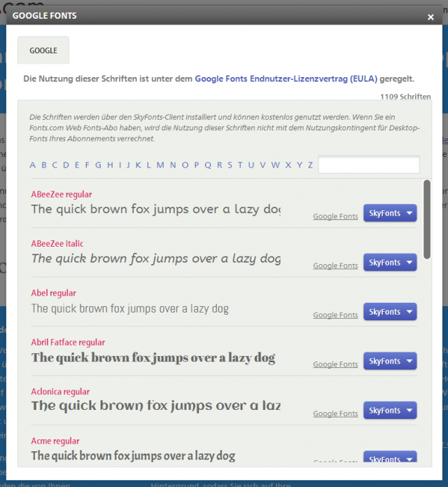Filter fonts by letter S

[x=230, y=165]
